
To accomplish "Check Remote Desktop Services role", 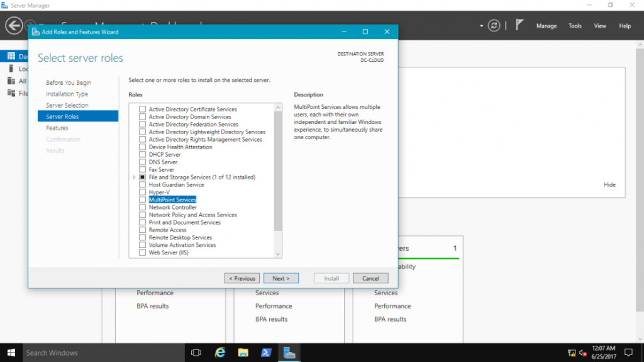I will tap(142, 237).
